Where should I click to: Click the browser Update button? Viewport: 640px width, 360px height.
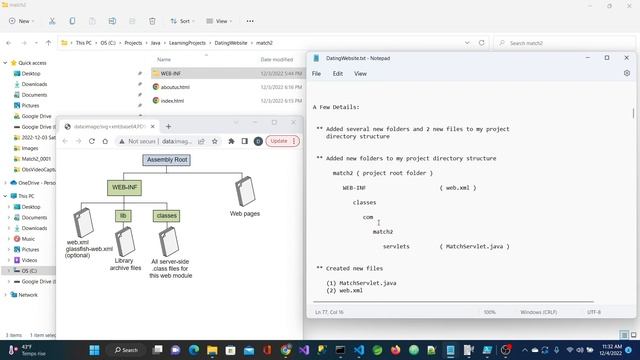(282, 141)
